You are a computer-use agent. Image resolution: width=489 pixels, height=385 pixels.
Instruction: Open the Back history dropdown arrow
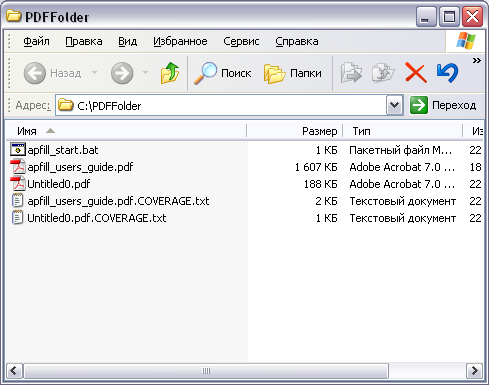94,72
